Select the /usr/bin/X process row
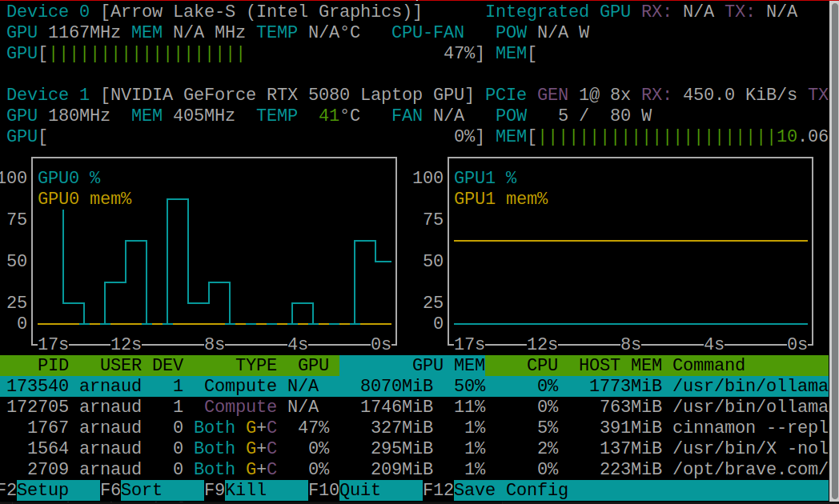The width and height of the screenshot is (839, 504). point(320,448)
